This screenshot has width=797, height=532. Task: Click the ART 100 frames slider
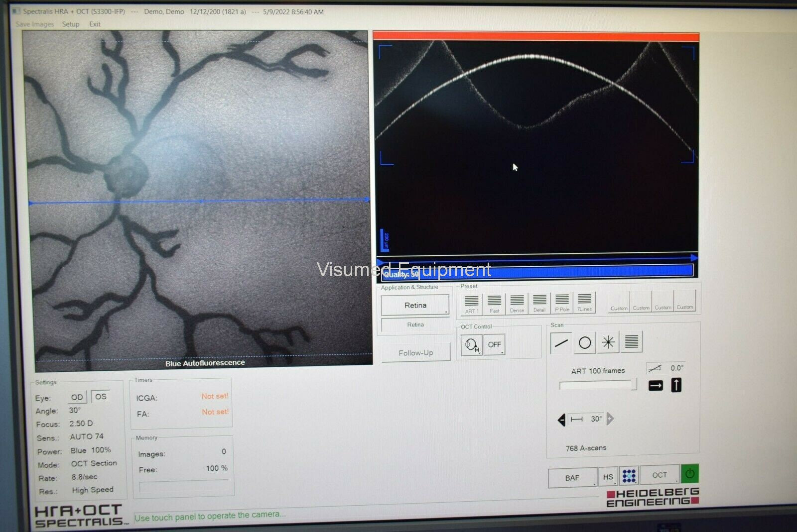[598, 385]
